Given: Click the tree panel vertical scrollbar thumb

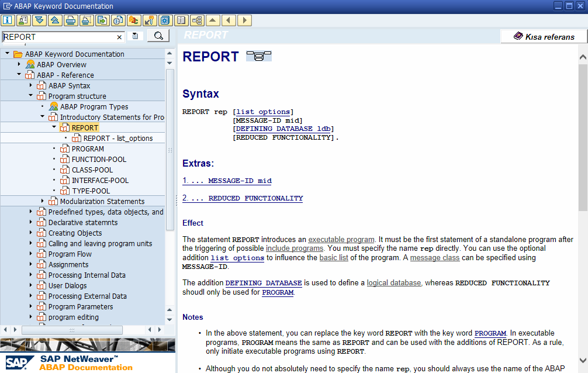Looking at the screenshot, I should (x=170, y=149).
